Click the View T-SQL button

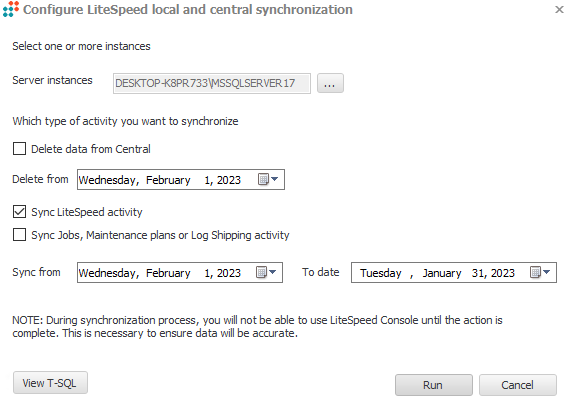[x=50, y=383]
